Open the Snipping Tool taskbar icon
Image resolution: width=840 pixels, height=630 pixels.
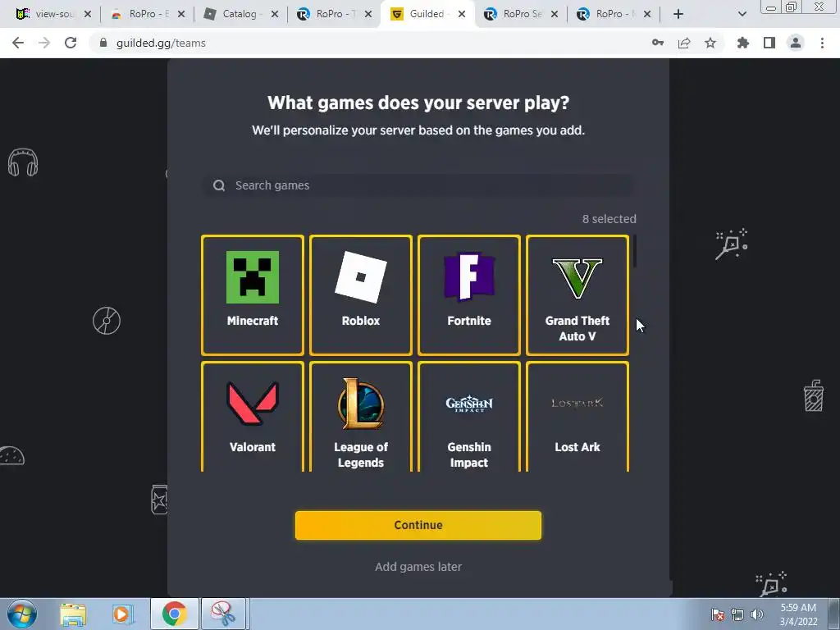click(x=223, y=614)
